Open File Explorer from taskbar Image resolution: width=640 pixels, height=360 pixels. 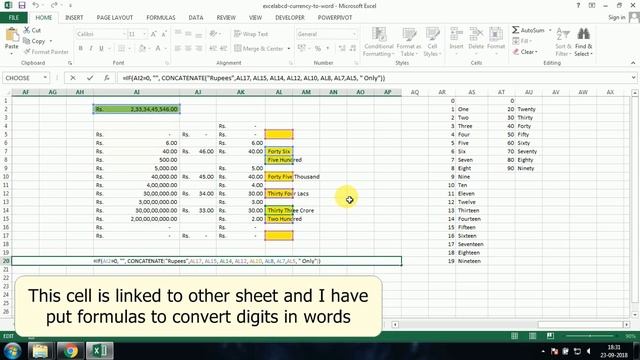pos(40,351)
